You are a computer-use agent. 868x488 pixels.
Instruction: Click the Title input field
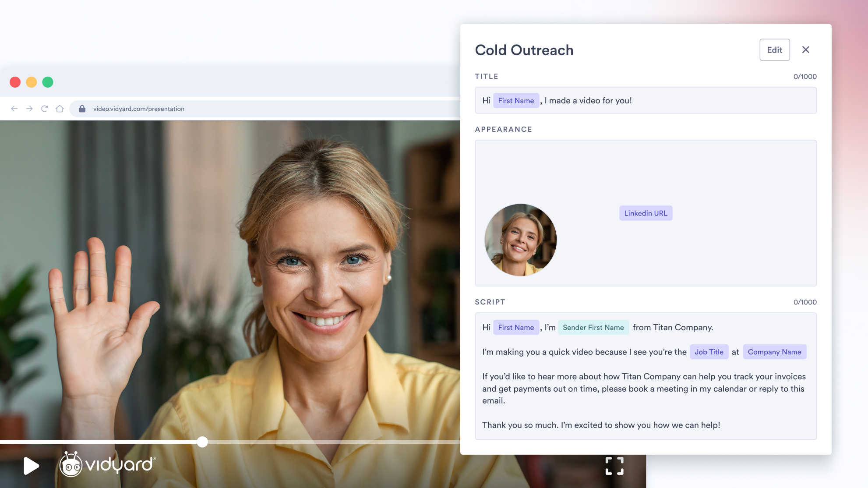pyautogui.click(x=646, y=100)
